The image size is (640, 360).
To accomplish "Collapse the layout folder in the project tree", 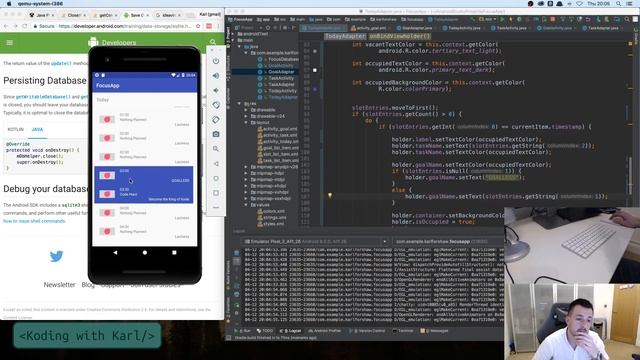I will click(x=246, y=122).
